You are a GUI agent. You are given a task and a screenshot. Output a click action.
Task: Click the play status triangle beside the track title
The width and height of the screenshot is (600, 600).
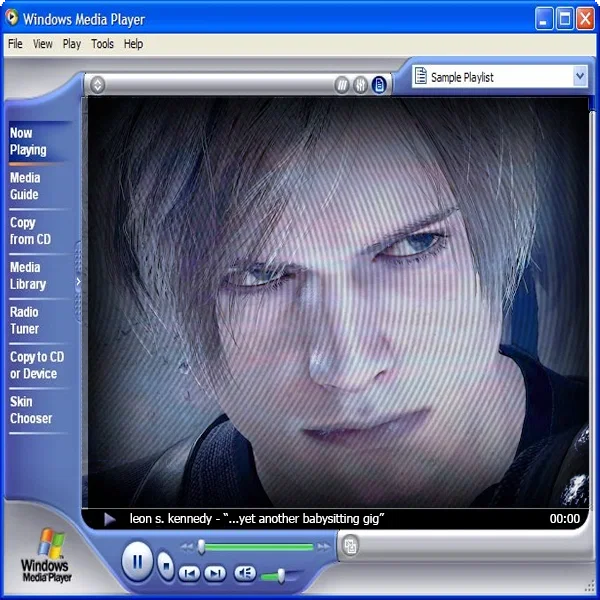point(110,519)
